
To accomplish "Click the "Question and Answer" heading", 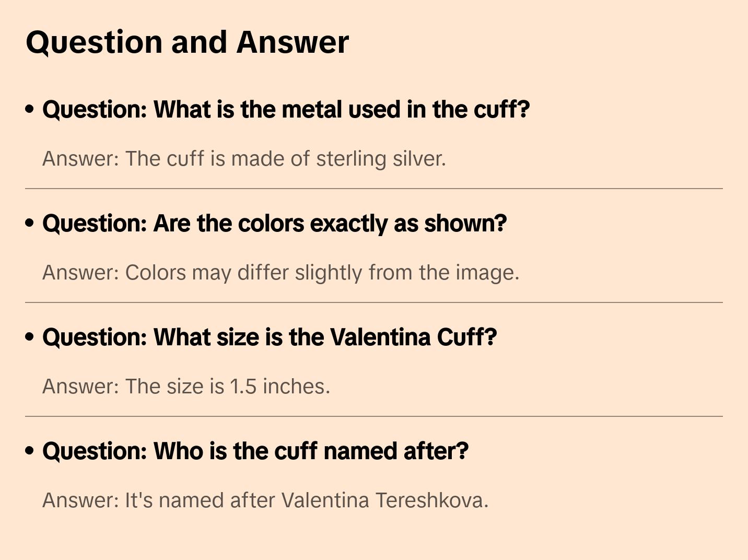I will point(187,42).
